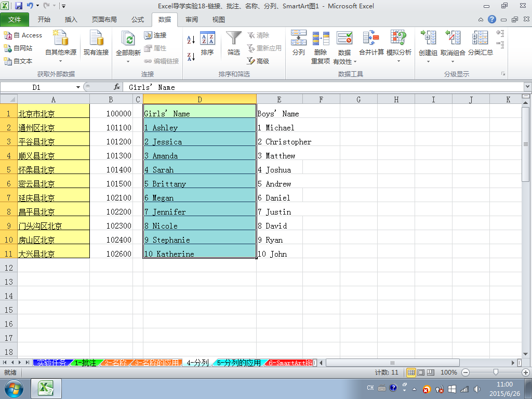Select column E header
The image size is (532, 399).
pos(279,99)
